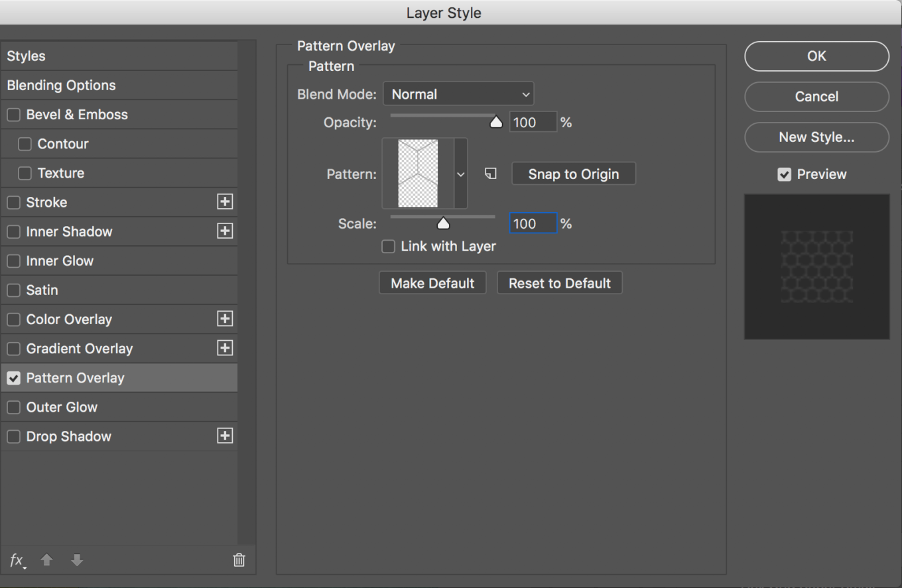Open the Styles section
Image resolution: width=902 pixels, height=588 pixels.
coord(27,56)
